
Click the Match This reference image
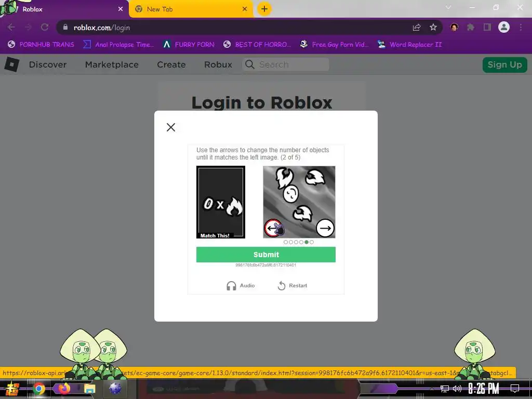[221, 202]
